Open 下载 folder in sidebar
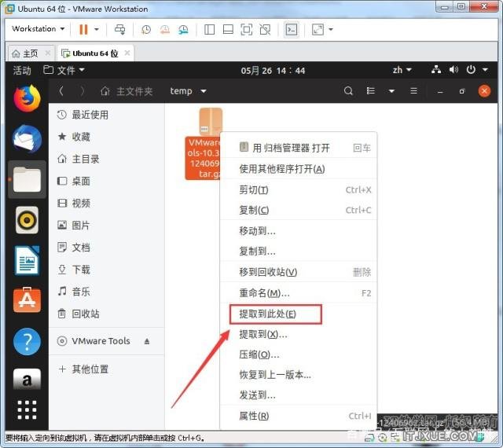The image size is (503, 448). pos(81,270)
